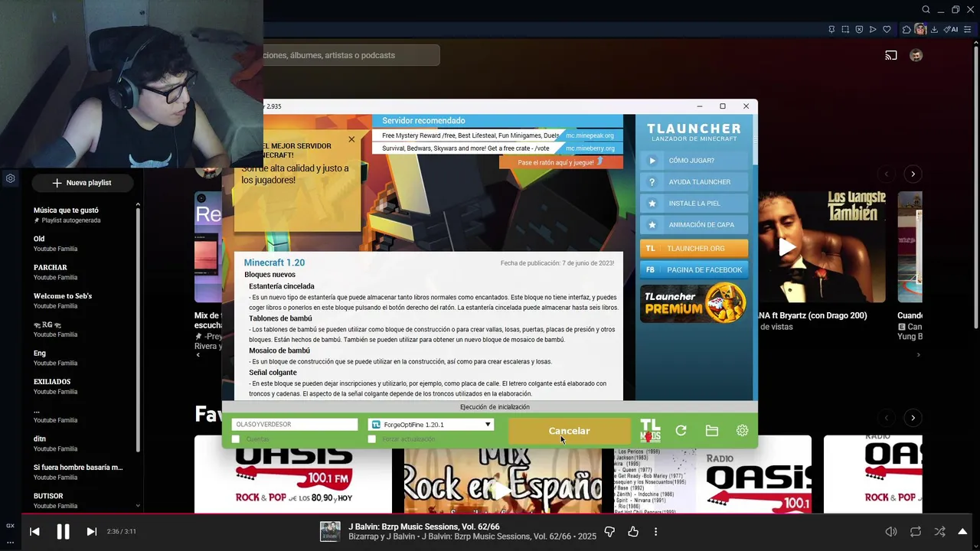Click the browser pin icon
The image size is (980, 551).
tap(831, 30)
